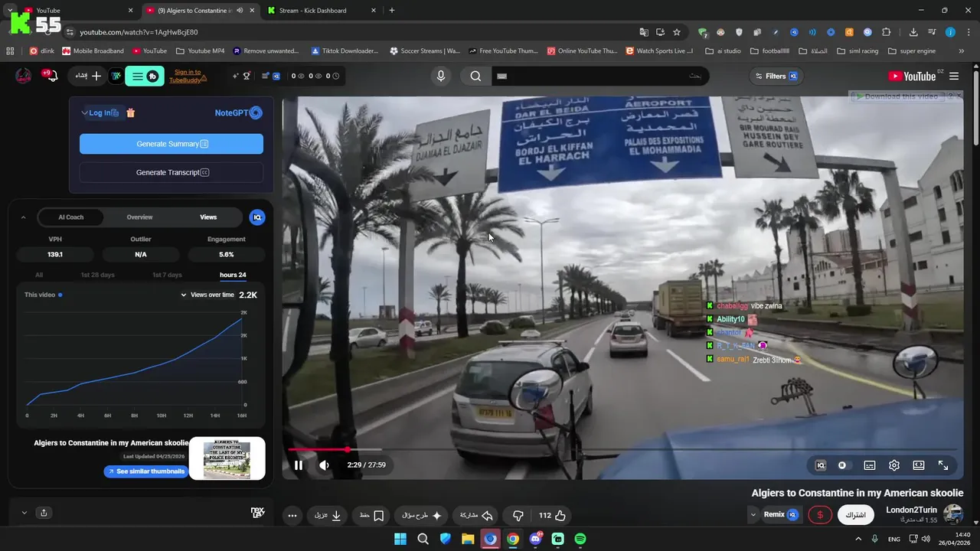
Task: Open the Remix vidIQ button
Action: 781,515
